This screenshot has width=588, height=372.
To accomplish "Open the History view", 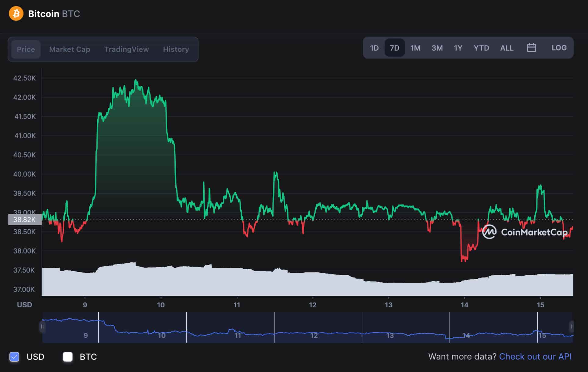I will (176, 49).
